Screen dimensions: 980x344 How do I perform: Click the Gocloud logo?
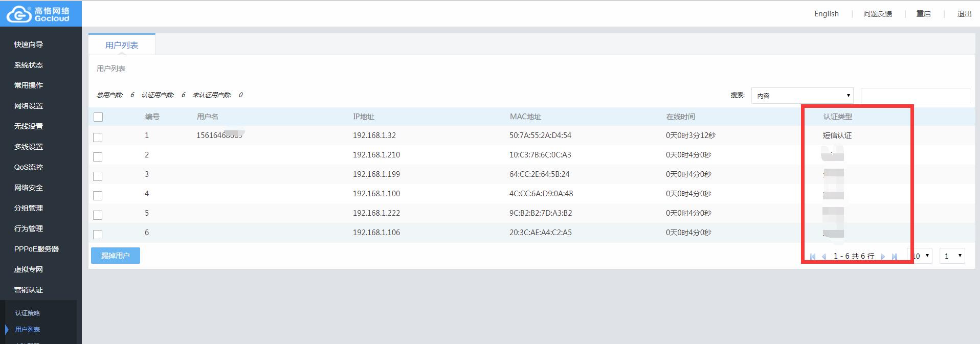(x=38, y=14)
